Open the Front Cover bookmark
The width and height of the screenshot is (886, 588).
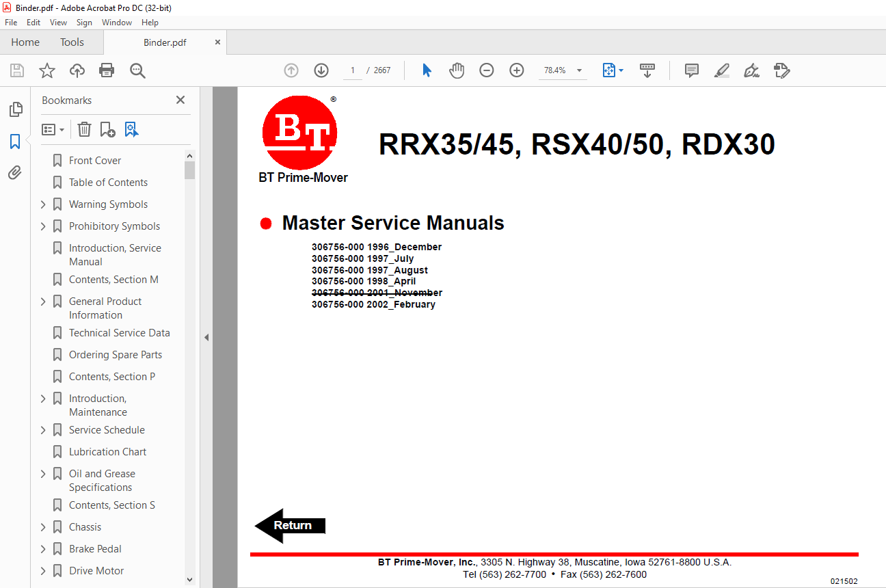point(95,161)
